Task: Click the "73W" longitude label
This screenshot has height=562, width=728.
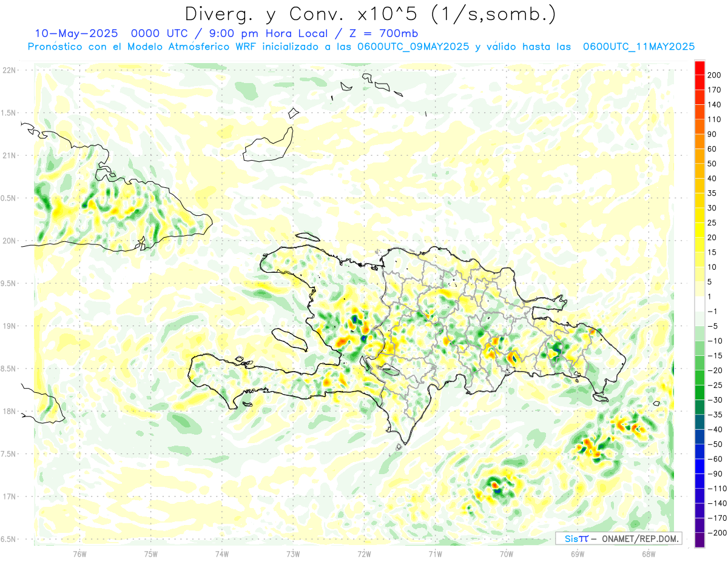Action: click(x=293, y=554)
